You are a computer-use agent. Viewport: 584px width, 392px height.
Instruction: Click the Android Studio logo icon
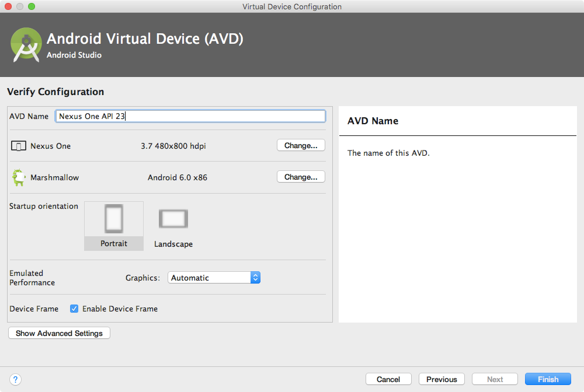26,45
